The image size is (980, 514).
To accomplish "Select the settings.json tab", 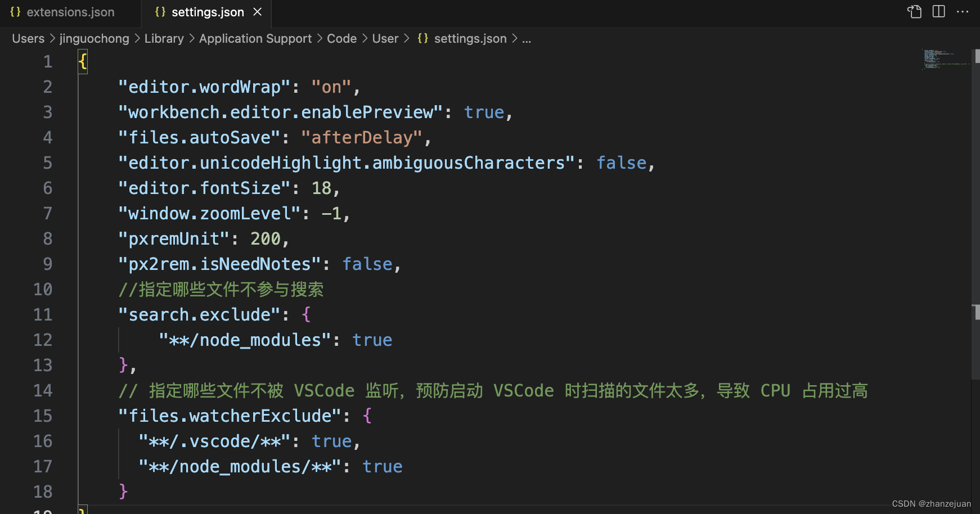I will (x=207, y=11).
